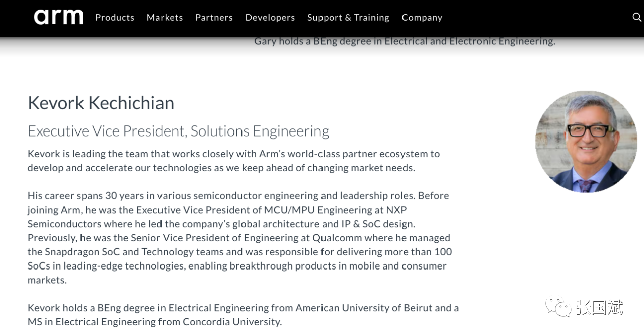The image size is (644, 336).
Task: Click the paragraph mentioning NXP Semiconductors
Action: pos(240,238)
